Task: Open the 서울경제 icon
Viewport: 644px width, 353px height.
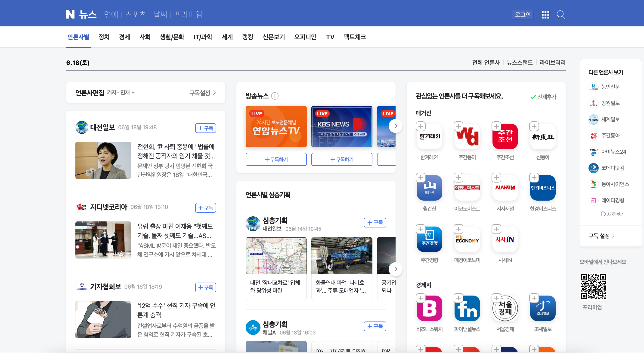Action: [x=505, y=309]
